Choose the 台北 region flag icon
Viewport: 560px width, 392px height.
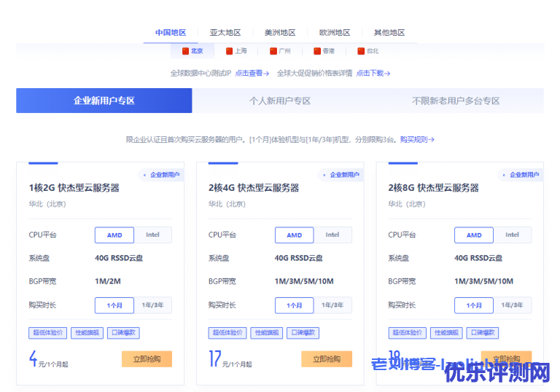360,51
